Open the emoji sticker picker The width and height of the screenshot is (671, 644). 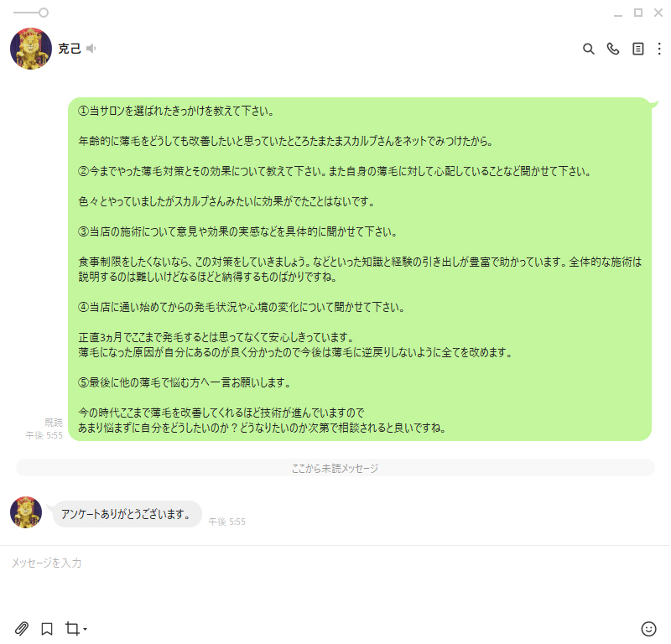tap(648, 629)
